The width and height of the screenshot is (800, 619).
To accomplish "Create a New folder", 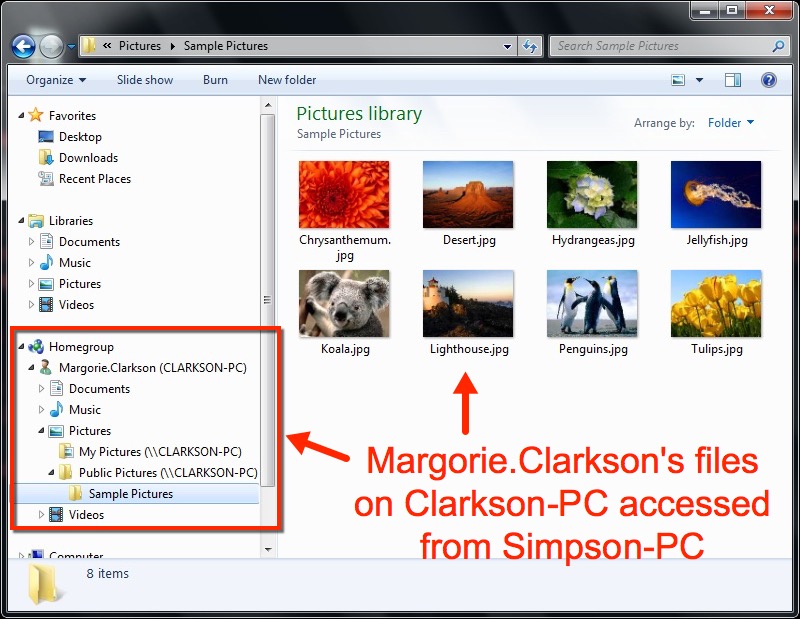I will click(x=287, y=80).
